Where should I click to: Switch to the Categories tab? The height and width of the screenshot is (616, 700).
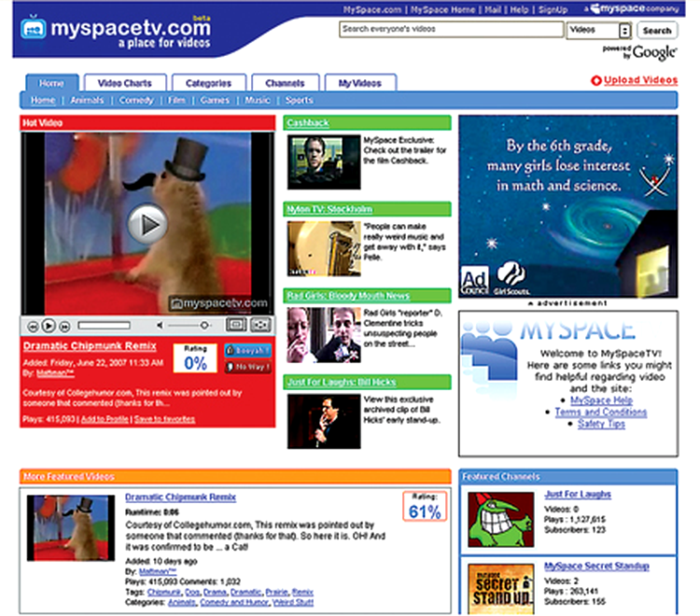click(208, 83)
